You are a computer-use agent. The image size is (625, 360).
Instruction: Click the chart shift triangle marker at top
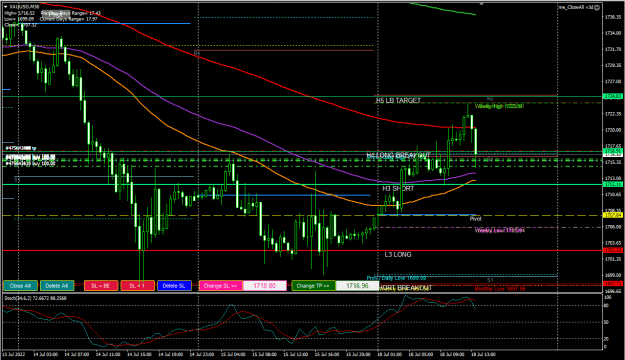(482, 3)
